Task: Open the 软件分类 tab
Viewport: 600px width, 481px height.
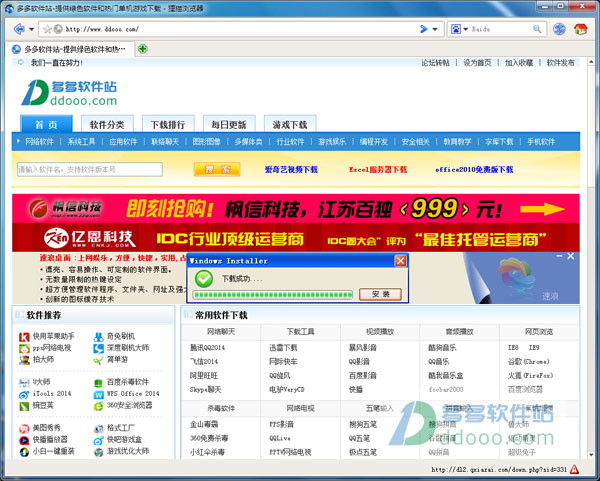Action: click(107, 124)
